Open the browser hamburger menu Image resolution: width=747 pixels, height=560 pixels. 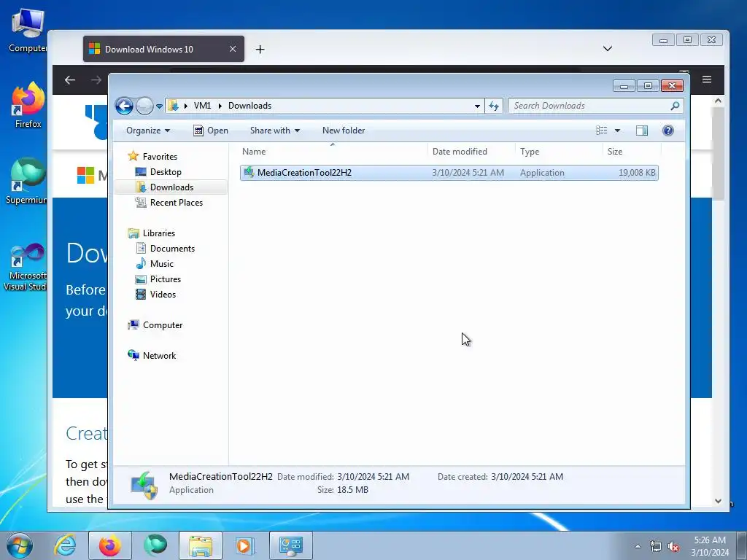coord(706,79)
